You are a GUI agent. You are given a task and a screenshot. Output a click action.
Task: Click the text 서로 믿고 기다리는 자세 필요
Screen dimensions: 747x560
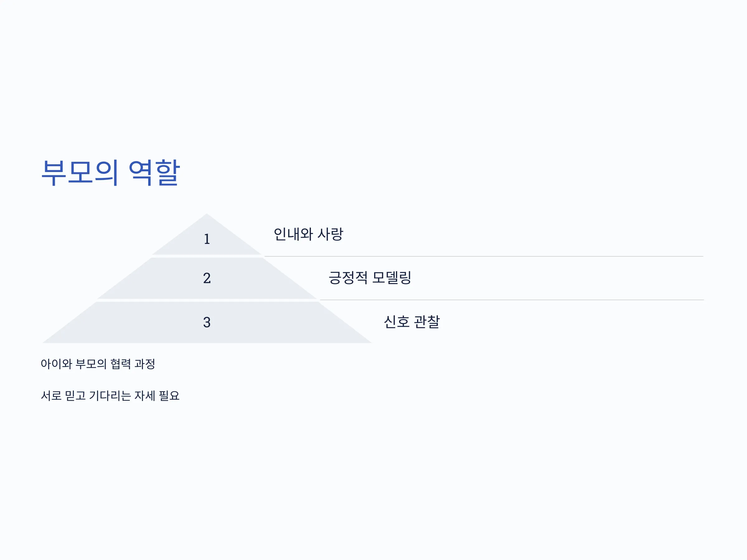pos(110,396)
